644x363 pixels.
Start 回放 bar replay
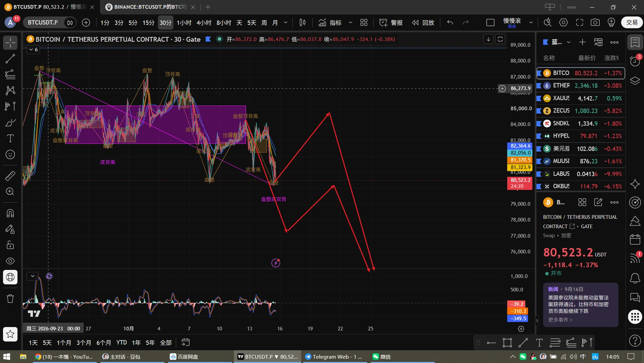(423, 23)
